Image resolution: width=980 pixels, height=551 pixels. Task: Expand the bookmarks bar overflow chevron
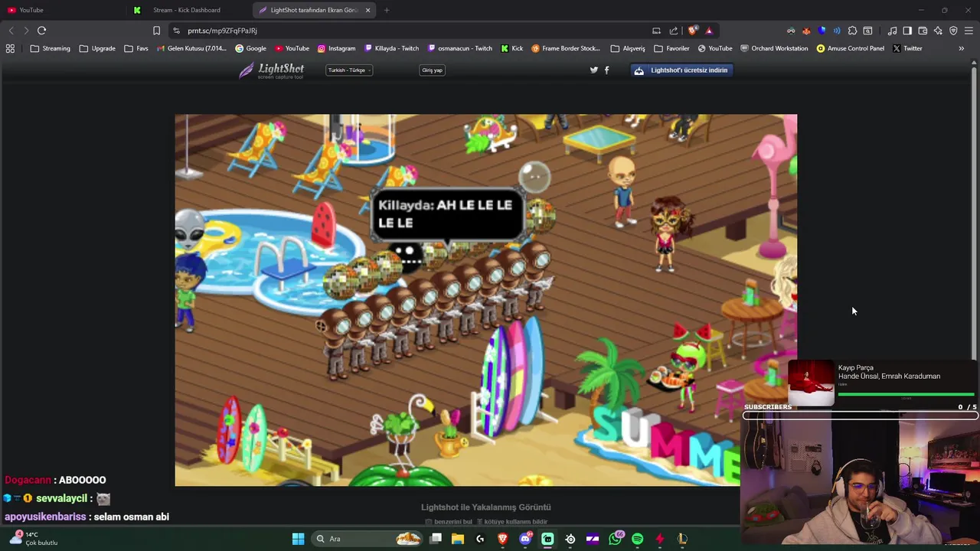click(961, 48)
